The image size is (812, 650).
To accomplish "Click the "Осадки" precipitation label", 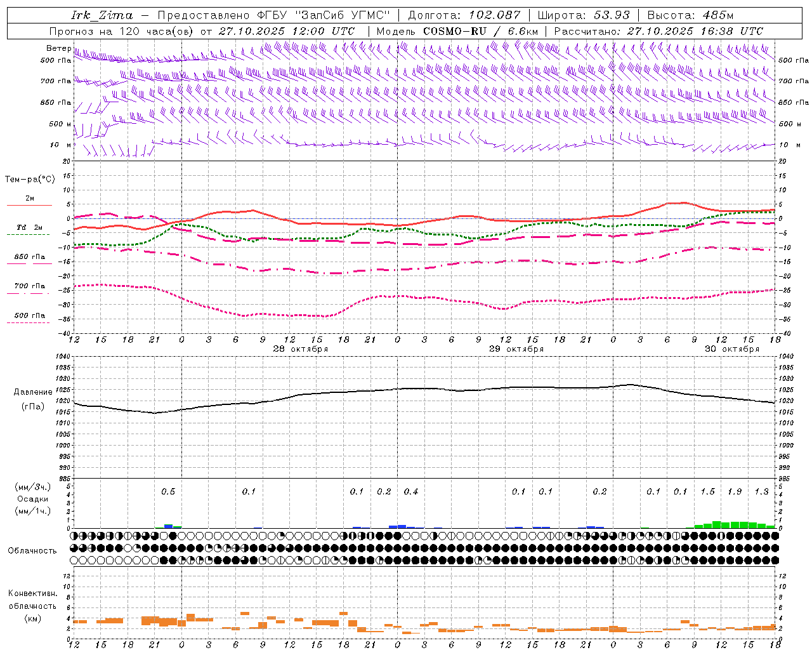I will [x=33, y=499].
